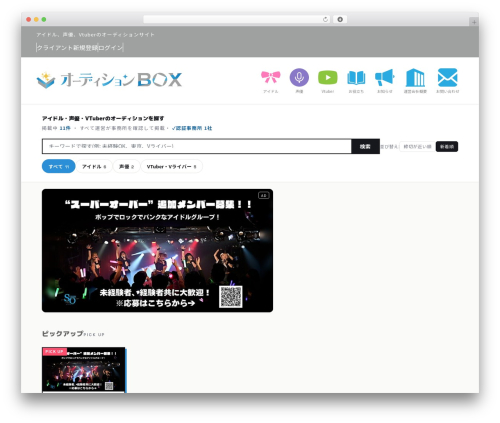
Task: Open the envelope お問い合わせ icon
Action: [x=447, y=78]
